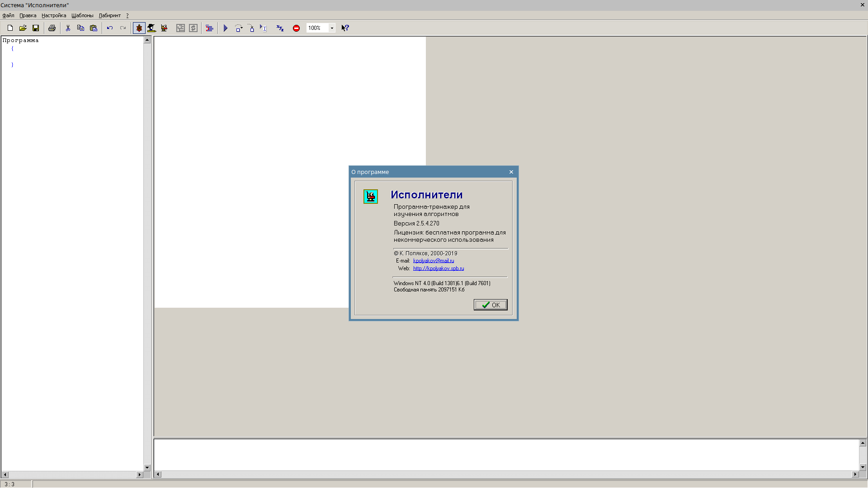The width and height of the screenshot is (868, 488).
Task: Select the Draftsman executor icon
Action: 151,28
